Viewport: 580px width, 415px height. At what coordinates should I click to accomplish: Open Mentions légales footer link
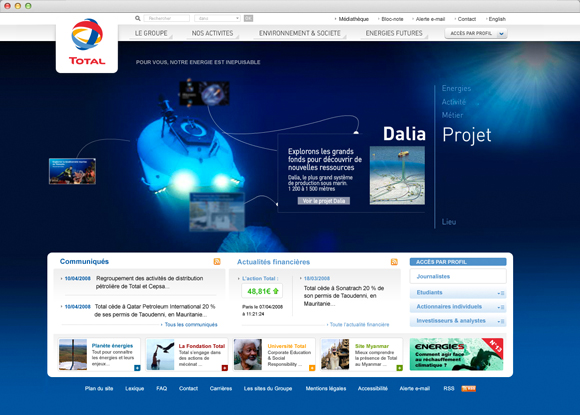pos(326,388)
